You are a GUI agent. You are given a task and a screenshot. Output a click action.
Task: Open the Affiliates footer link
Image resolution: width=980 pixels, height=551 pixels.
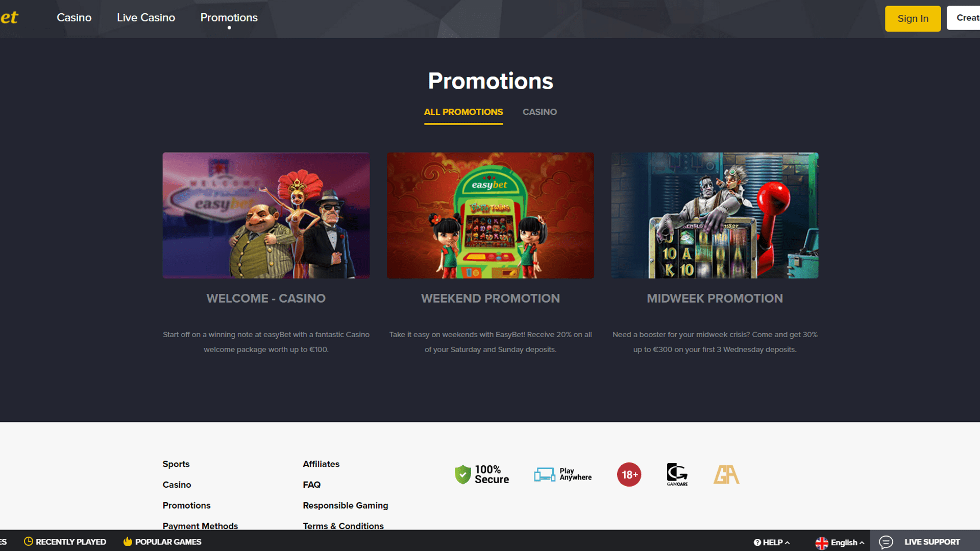click(321, 464)
